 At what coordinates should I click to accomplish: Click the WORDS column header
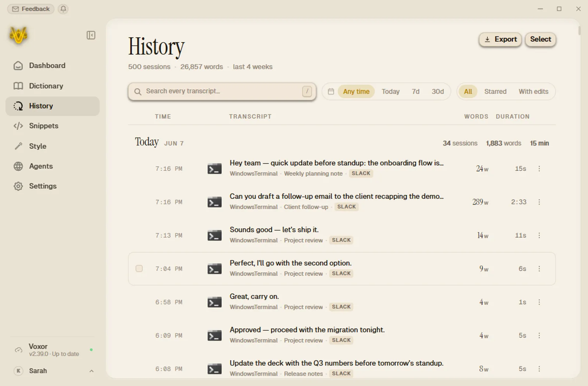476,117
